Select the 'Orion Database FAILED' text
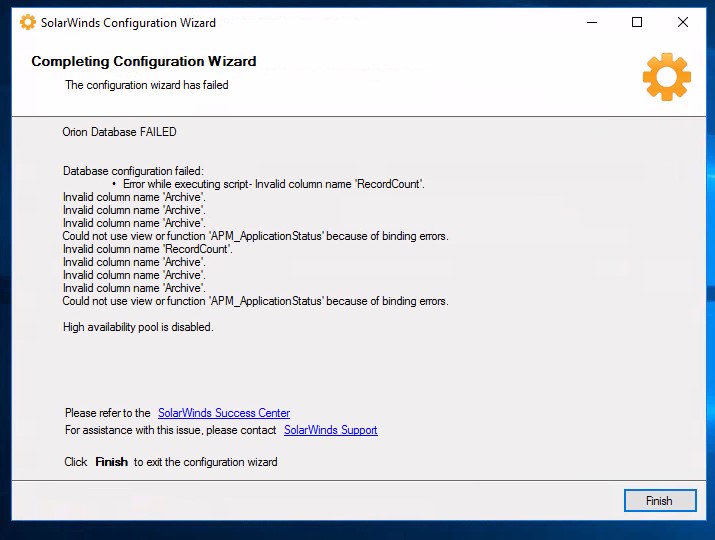The height and width of the screenshot is (540, 715). 119,132
